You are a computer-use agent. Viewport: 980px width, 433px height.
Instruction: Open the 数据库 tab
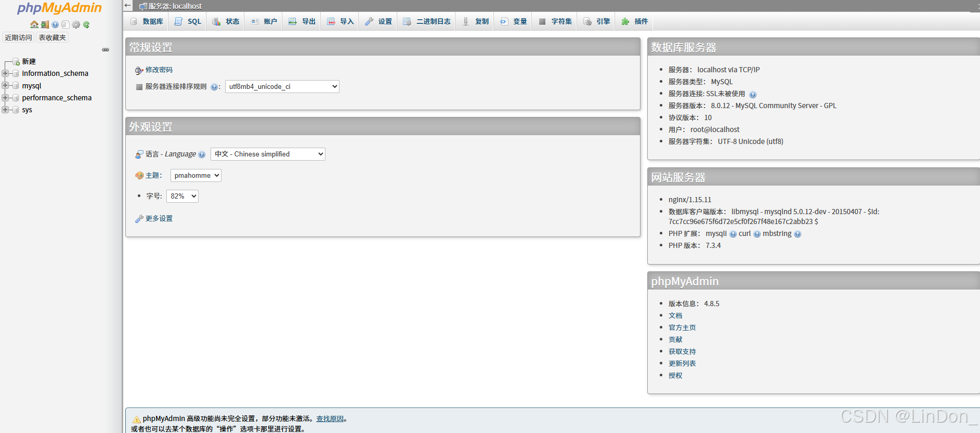[147, 21]
